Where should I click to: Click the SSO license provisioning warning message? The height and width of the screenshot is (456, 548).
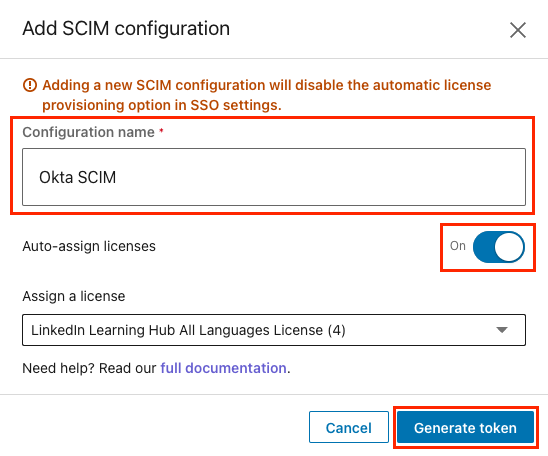(x=267, y=95)
